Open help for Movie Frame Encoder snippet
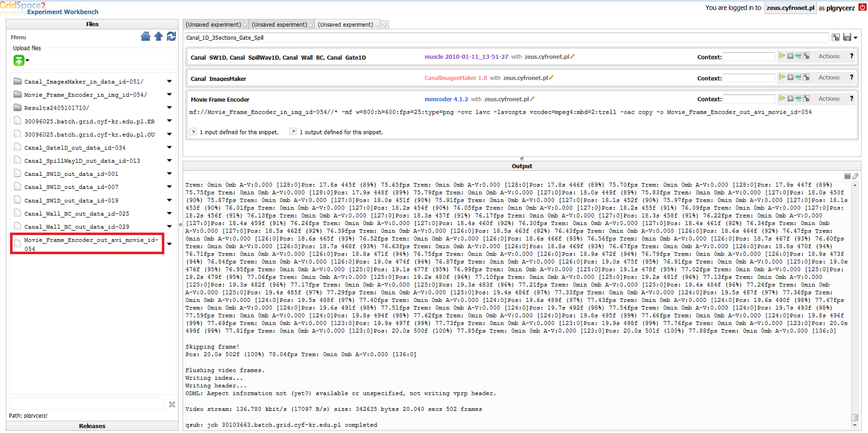This screenshot has width=868, height=433. pos(851,98)
